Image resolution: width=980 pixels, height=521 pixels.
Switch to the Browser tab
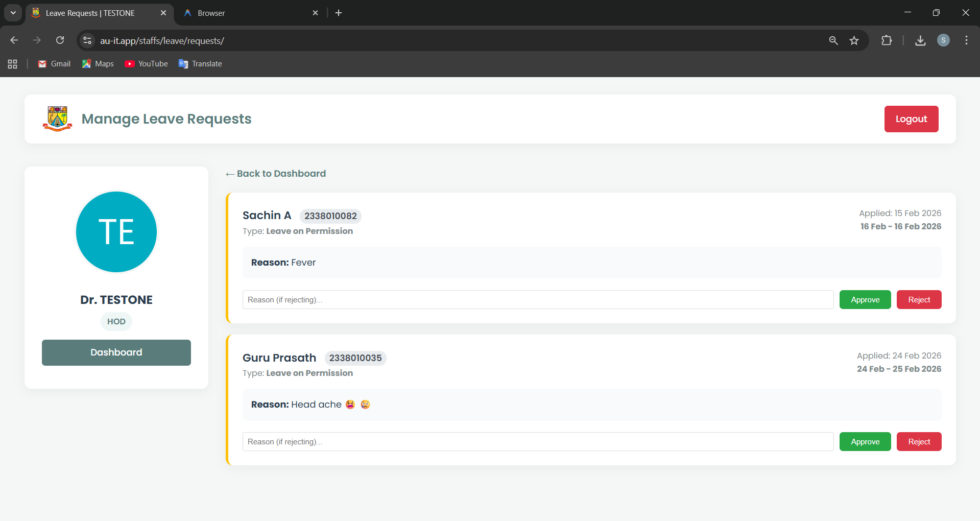[250, 13]
